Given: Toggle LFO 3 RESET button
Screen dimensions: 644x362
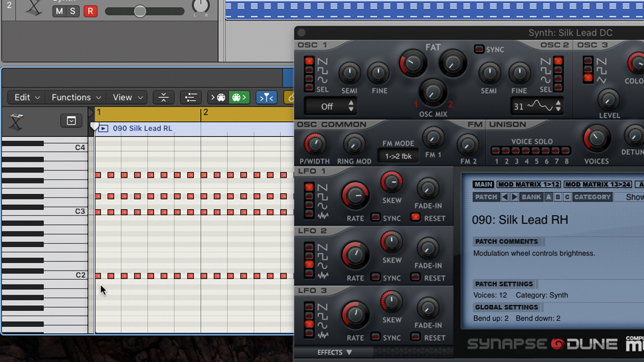Looking at the screenshot, I should (415, 337).
